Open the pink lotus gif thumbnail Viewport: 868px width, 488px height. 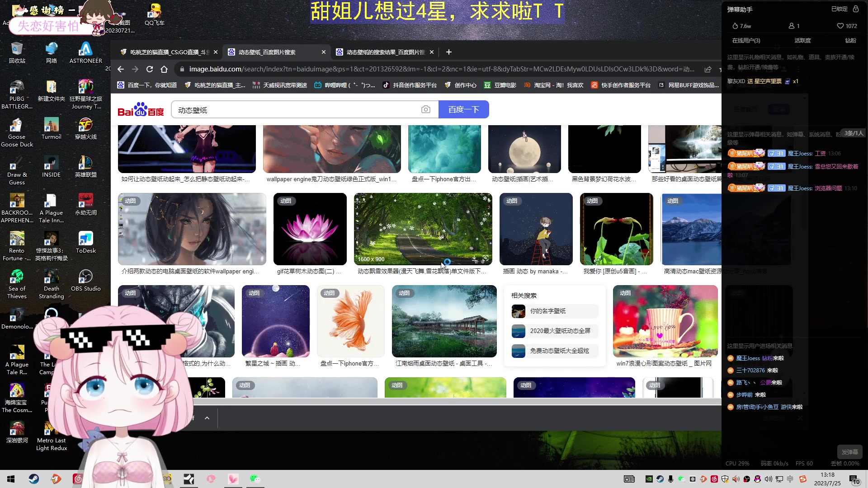[310, 229]
